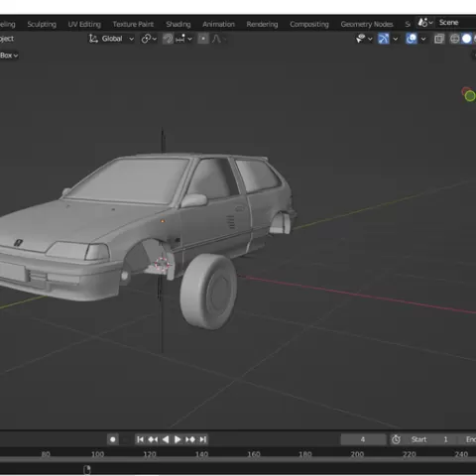The width and height of the screenshot is (476, 476).
Task: Jump to the last frame
Action: (203, 439)
